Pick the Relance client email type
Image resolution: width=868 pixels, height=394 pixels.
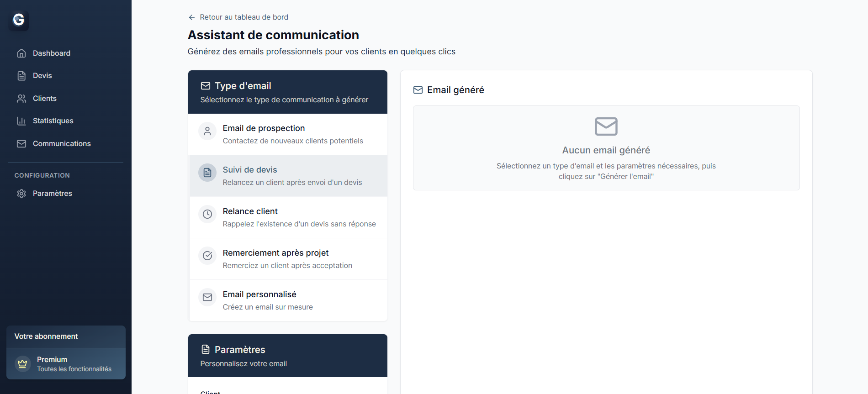[288, 217]
